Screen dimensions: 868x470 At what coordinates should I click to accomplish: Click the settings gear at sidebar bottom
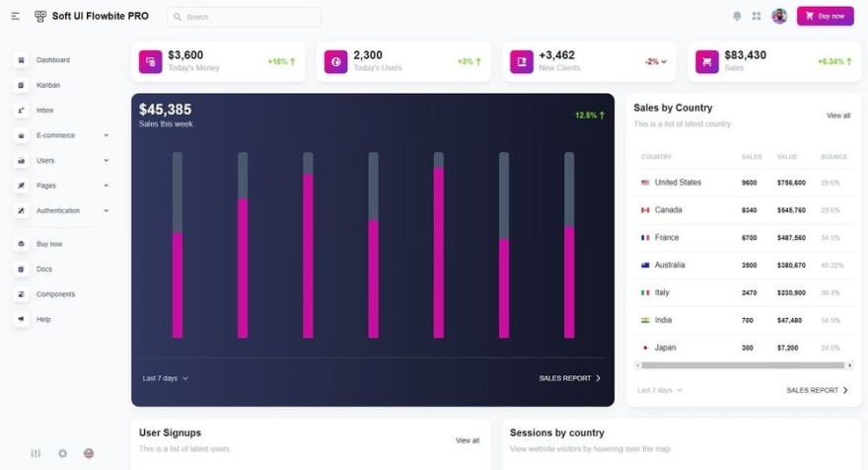point(62,453)
